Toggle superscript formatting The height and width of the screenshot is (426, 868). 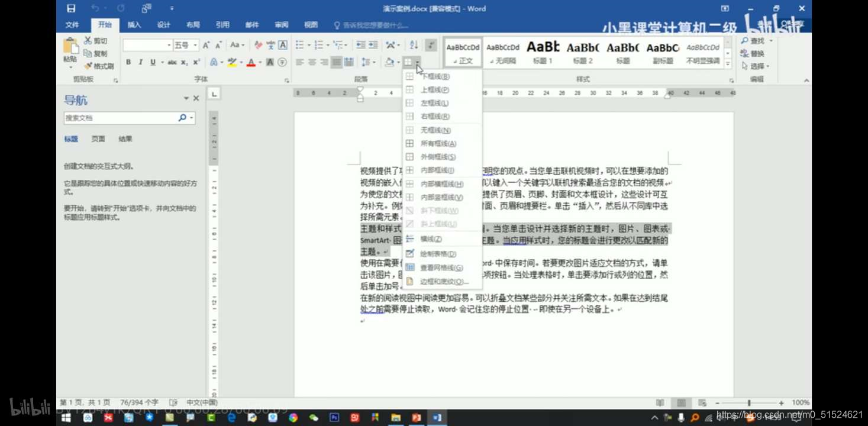(x=196, y=62)
